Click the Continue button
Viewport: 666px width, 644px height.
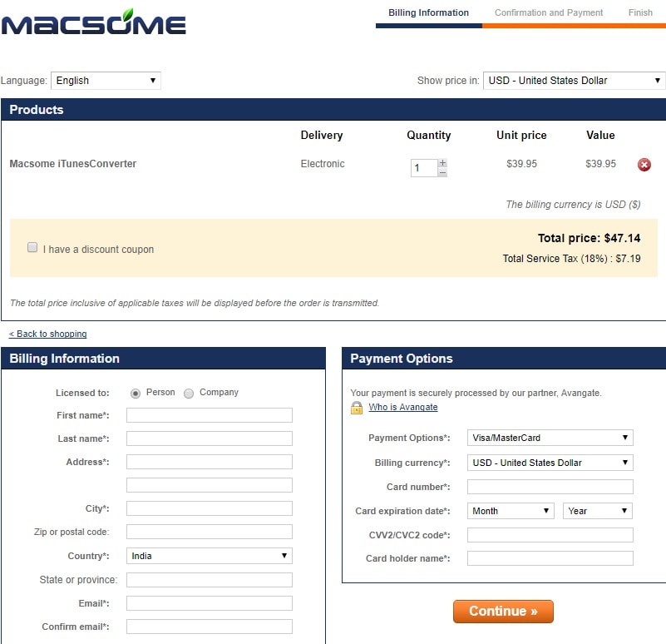[x=503, y=612]
